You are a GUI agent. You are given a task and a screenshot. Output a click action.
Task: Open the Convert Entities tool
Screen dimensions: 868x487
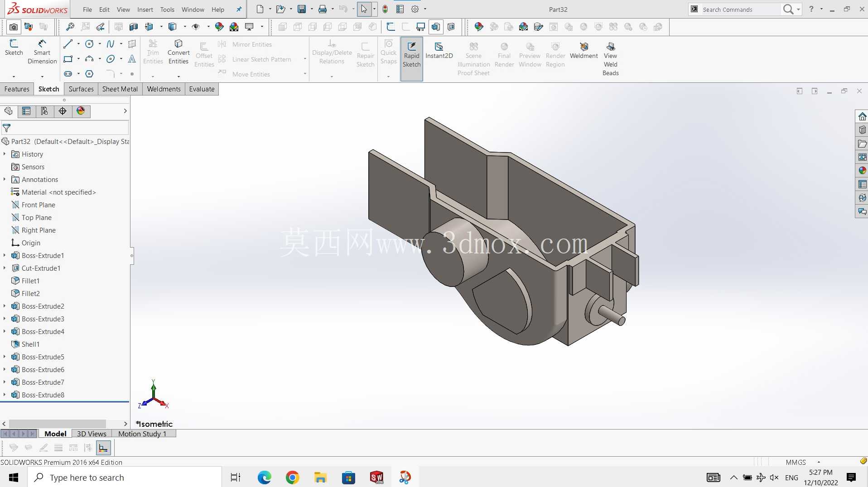tap(178, 52)
